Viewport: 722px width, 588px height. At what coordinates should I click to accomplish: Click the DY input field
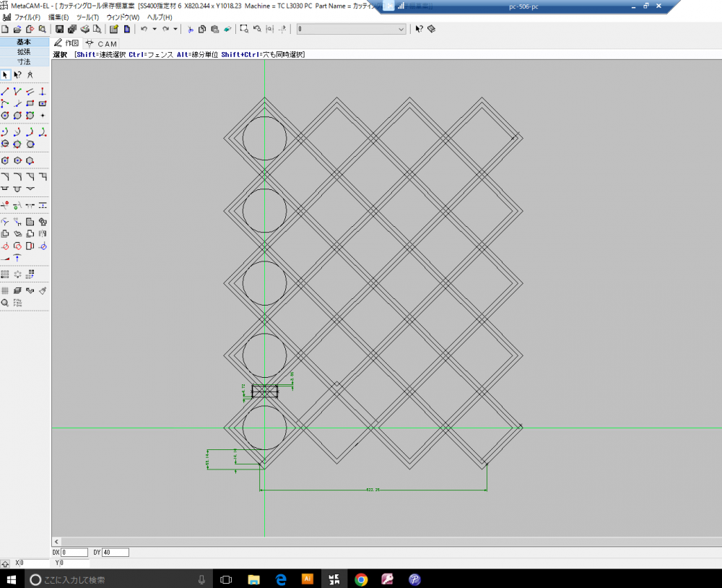[116, 553]
